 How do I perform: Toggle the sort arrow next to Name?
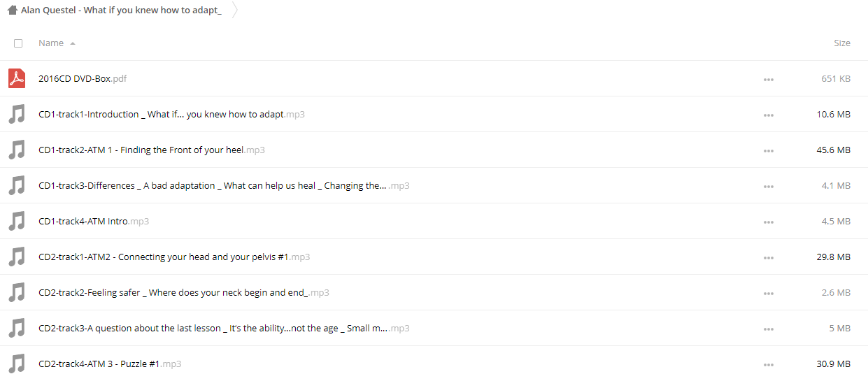(x=73, y=43)
